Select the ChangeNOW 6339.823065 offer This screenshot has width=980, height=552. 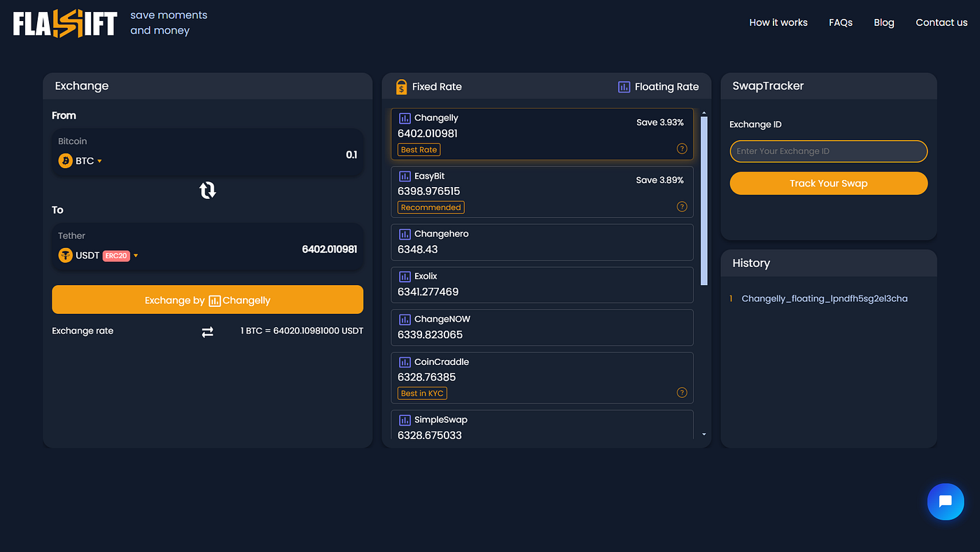pos(542,328)
